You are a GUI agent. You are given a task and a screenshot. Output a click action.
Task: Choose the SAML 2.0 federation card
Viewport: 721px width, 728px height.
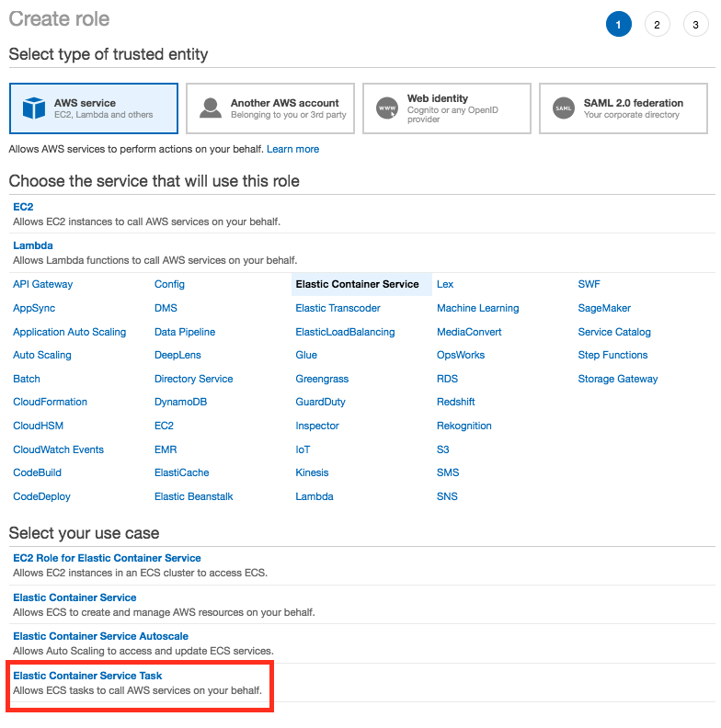pos(624,108)
